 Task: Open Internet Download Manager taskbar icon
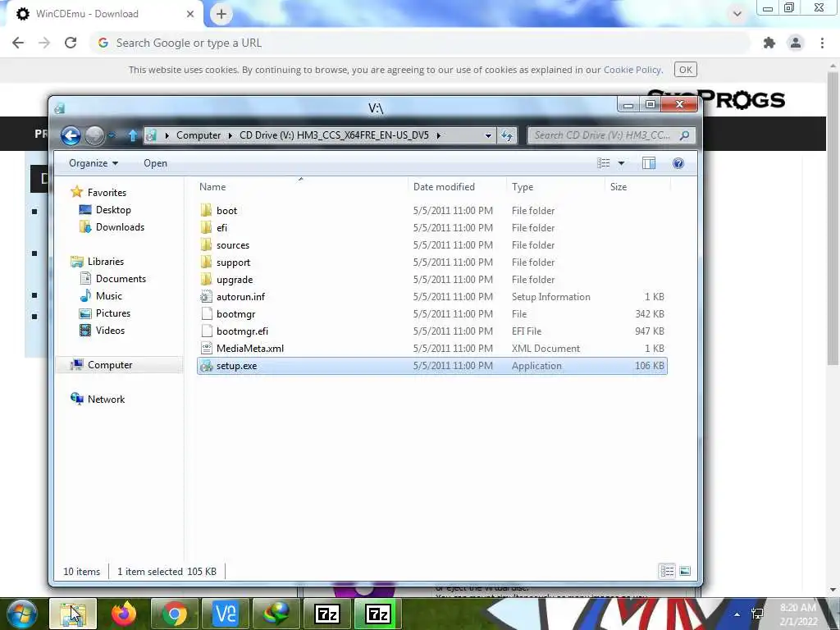[x=276, y=614]
